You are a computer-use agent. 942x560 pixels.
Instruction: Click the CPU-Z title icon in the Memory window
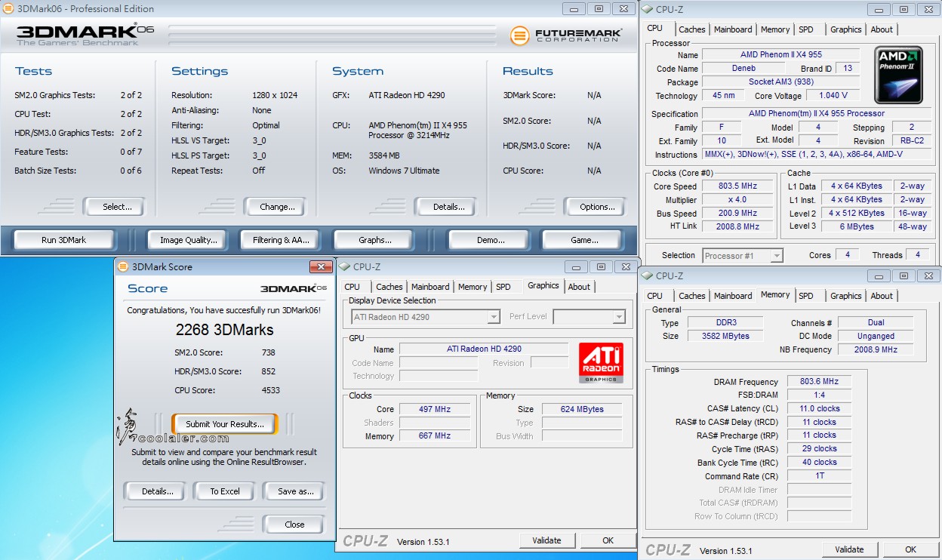(x=647, y=275)
